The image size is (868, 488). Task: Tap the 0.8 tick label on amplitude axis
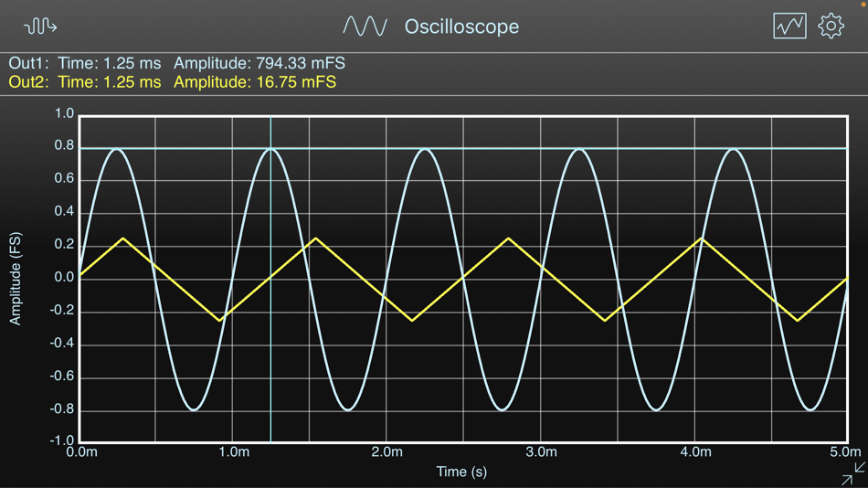tap(64, 145)
